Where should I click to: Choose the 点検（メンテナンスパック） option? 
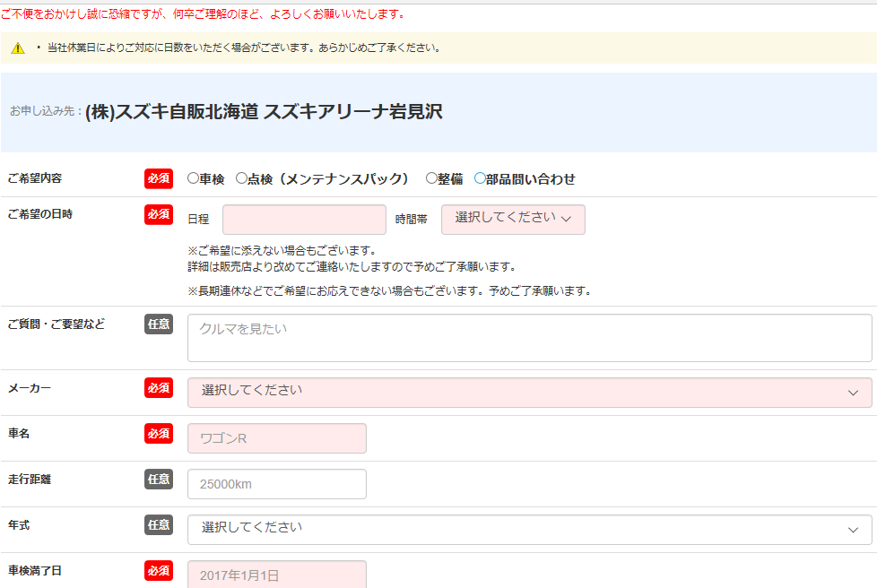[241, 178]
